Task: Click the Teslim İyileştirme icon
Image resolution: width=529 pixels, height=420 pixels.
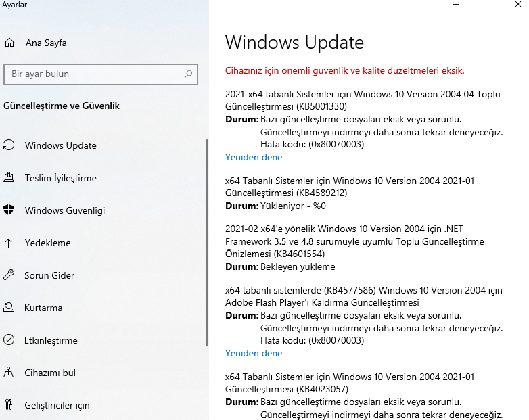Action: coord(9,177)
